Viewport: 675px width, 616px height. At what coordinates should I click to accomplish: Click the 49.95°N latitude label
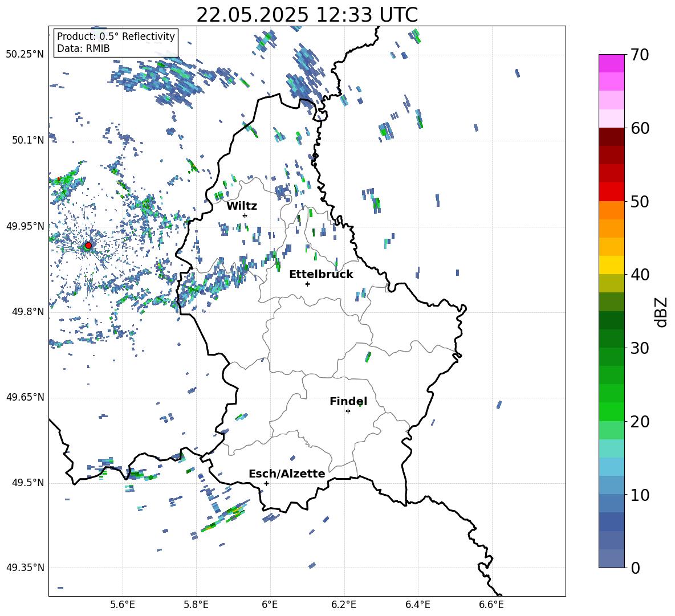pos(25,226)
